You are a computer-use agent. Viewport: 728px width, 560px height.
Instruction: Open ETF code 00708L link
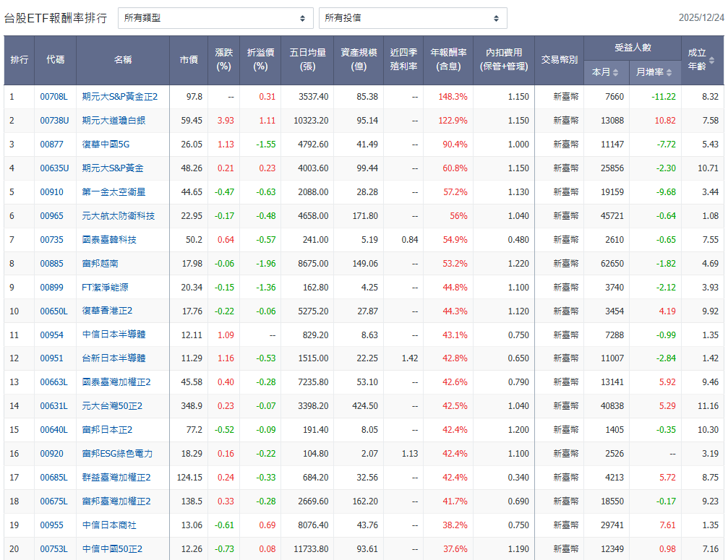pyautogui.click(x=53, y=97)
